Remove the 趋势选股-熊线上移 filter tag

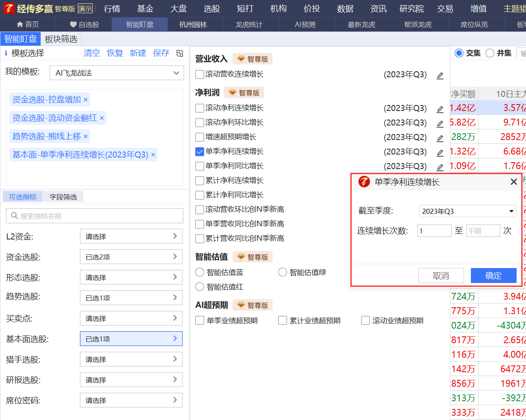point(85,137)
